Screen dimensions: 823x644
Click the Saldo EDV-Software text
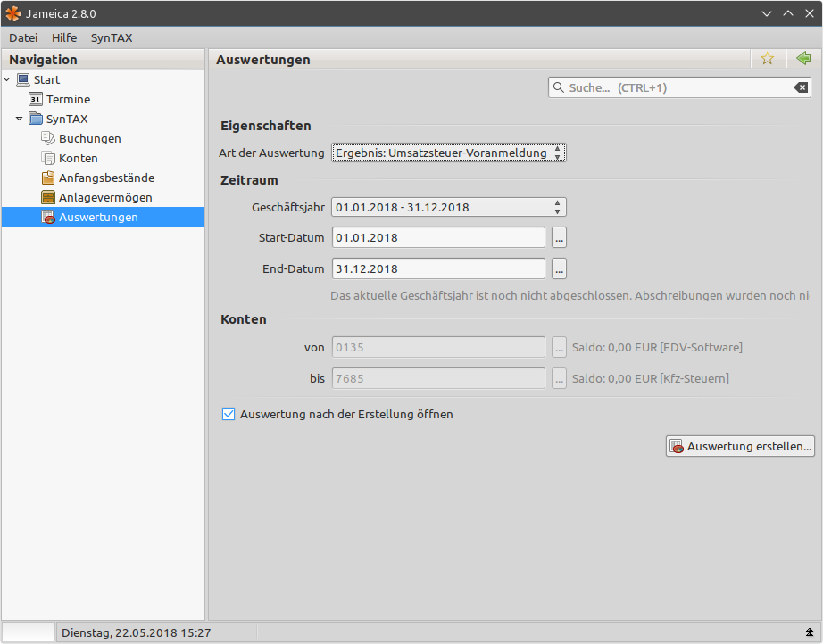pos(657,347)
